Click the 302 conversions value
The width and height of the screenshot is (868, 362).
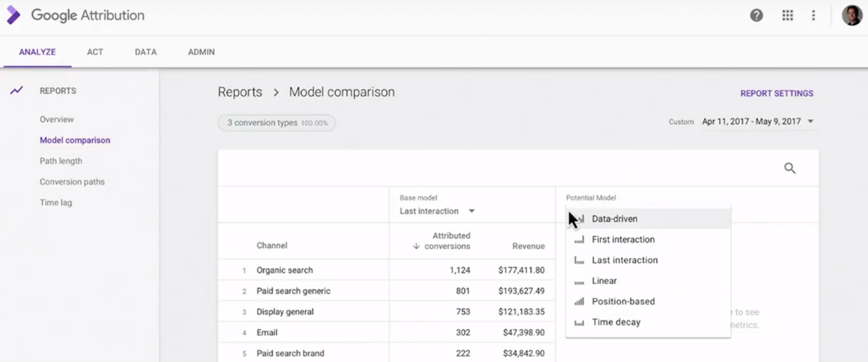[x=462, y=332]
